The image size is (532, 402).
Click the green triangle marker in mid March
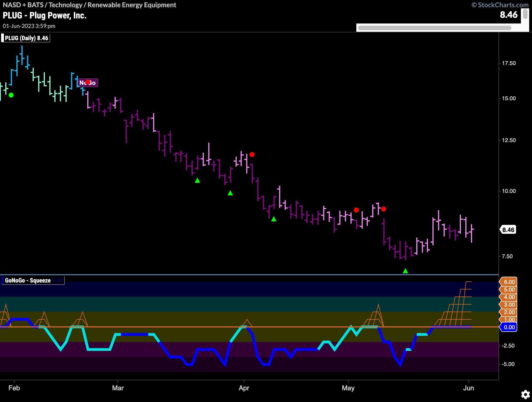197,181
